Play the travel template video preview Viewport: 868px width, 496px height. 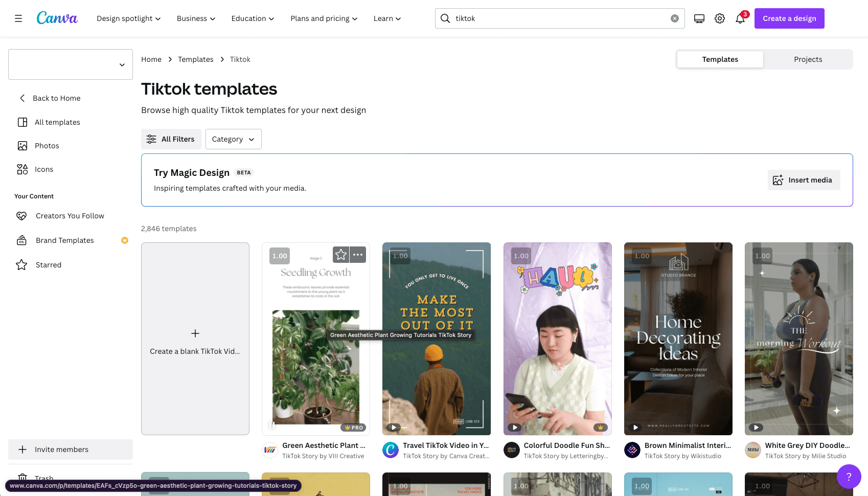(x=394, y=427)
